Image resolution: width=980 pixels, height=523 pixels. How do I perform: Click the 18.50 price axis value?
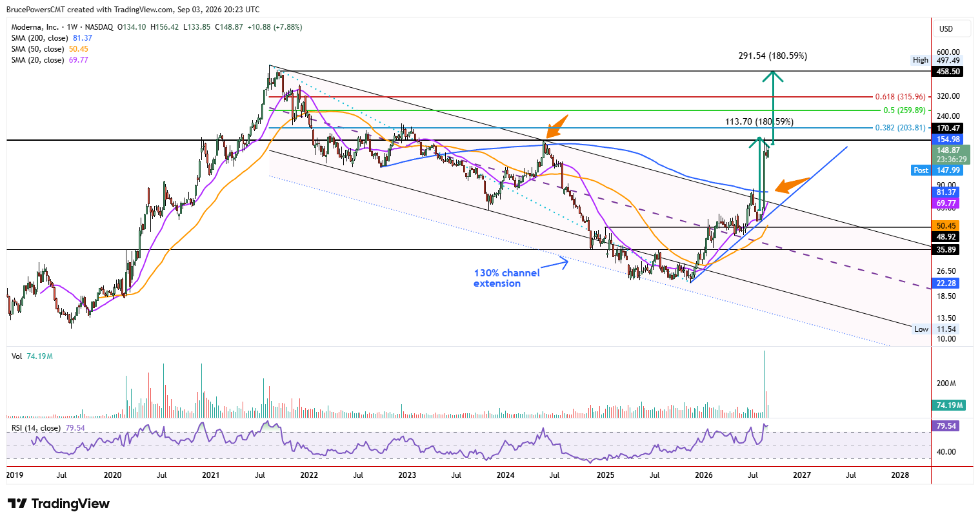pos(946,296)
